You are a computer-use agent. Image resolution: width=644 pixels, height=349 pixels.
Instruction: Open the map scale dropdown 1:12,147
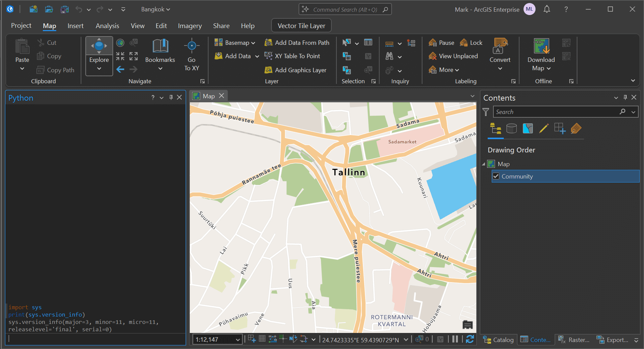(x=238, y=340)
